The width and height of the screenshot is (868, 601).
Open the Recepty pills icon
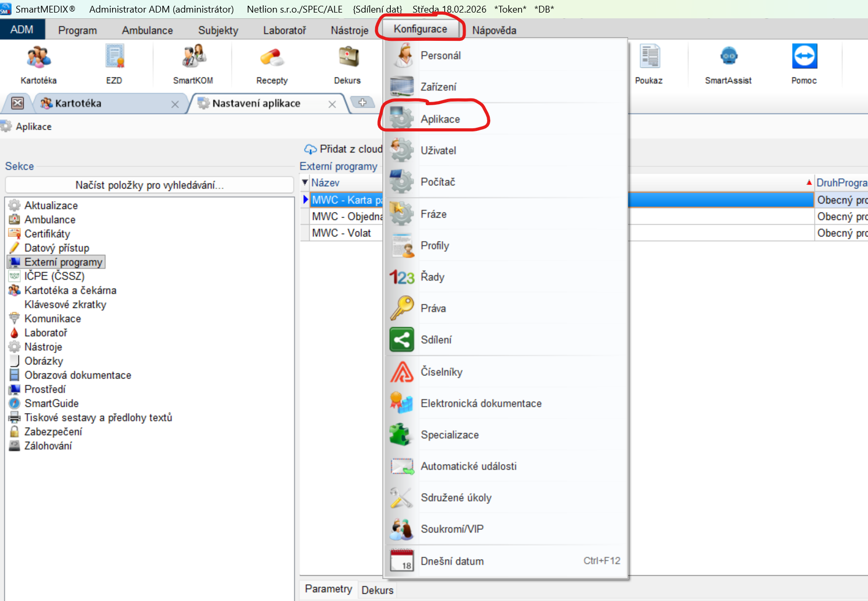click(272, 58)
